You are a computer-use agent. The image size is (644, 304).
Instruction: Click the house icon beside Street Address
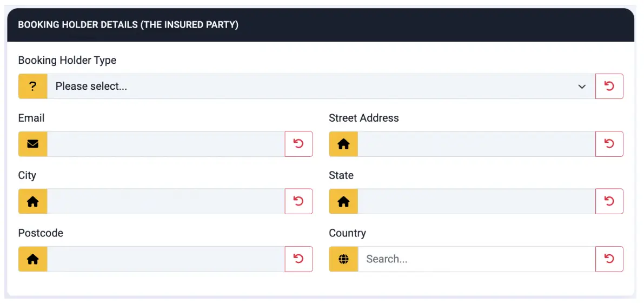[x=343, y=144]
